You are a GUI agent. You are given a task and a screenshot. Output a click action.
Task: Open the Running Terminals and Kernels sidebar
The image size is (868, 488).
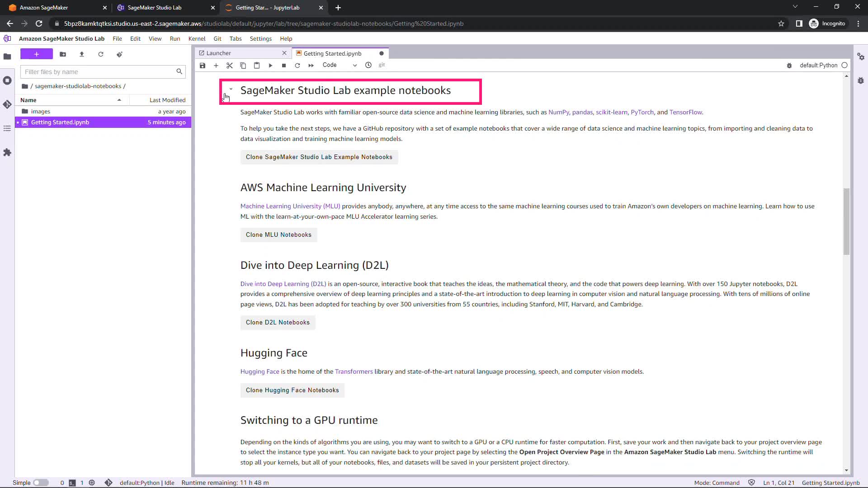[x=7, y=80]
